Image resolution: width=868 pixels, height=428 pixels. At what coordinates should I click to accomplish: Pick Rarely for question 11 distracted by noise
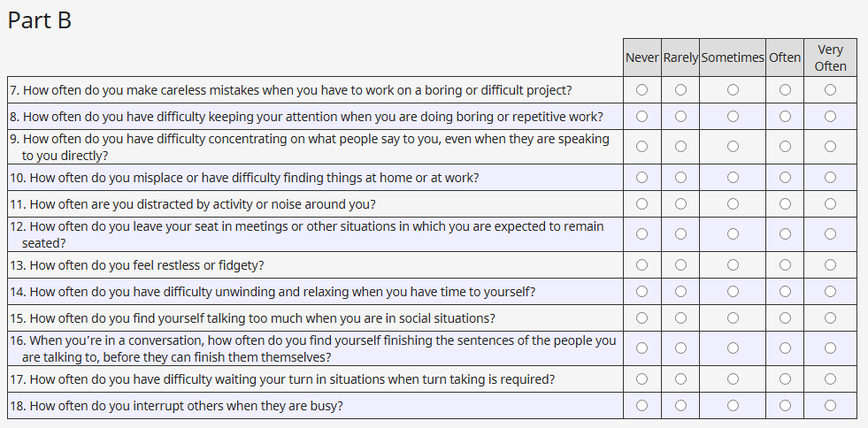point(680,203)
